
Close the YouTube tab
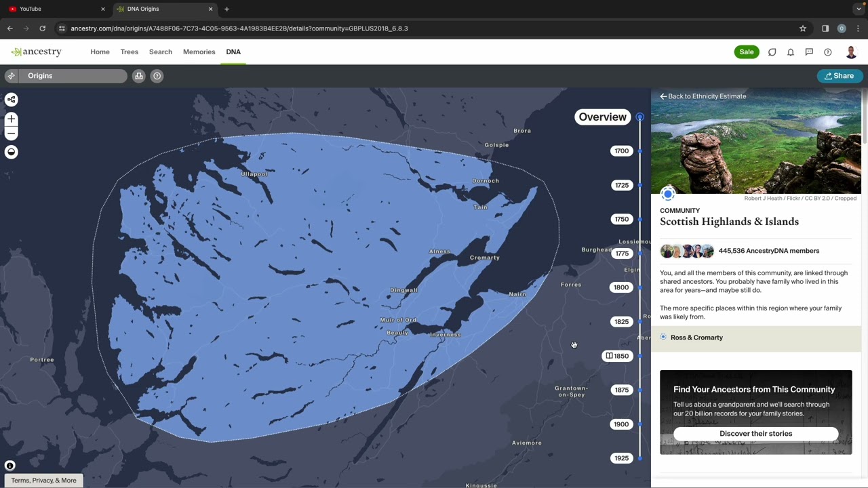103,9
